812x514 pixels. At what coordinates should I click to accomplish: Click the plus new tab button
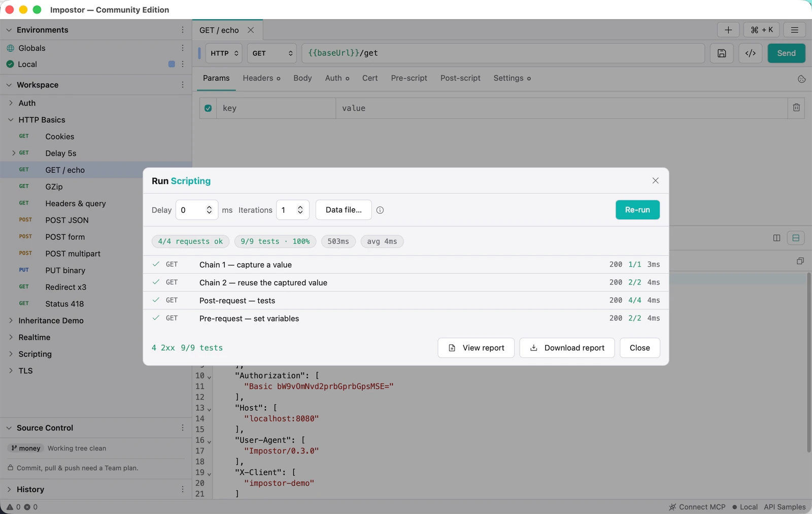728,30
